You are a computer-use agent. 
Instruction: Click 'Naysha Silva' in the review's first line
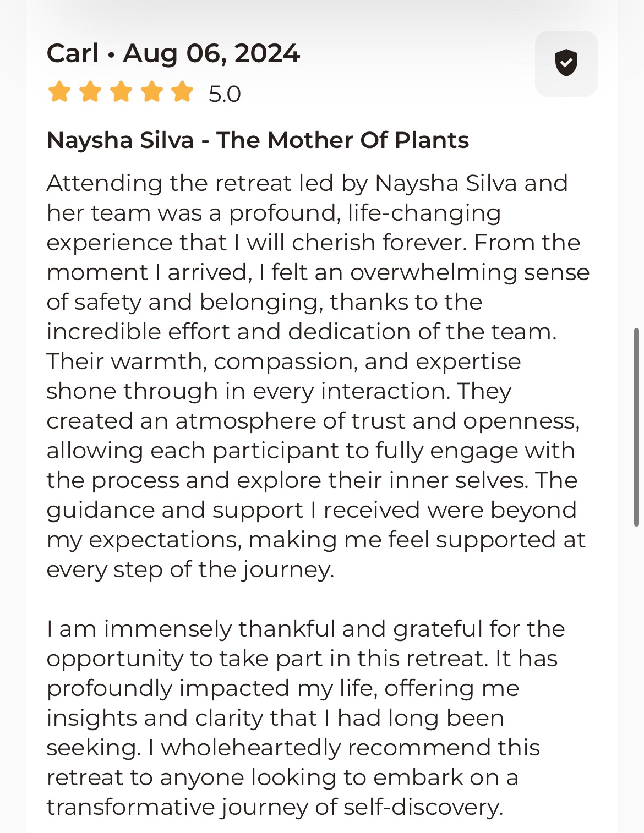pyautogui.click(x=446, y=183)
